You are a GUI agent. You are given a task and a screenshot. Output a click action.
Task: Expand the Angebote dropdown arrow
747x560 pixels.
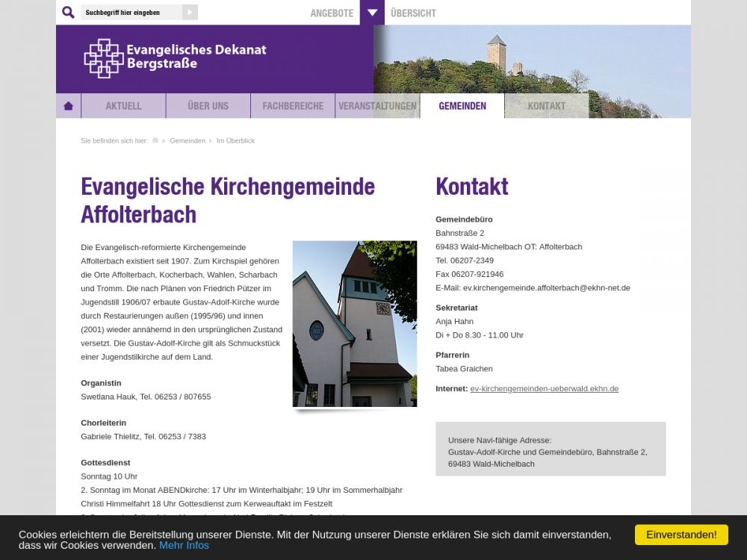[372, 13]
